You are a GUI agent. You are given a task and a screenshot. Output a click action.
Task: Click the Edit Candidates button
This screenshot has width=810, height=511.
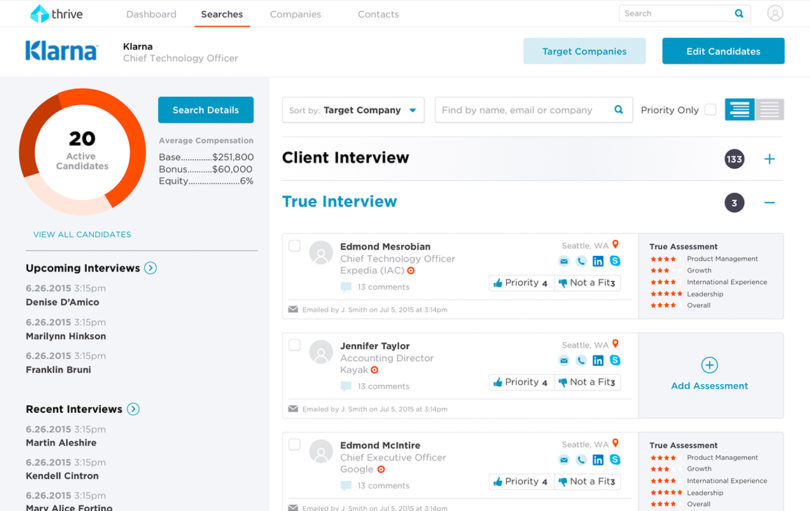click(x=723, y=51)
